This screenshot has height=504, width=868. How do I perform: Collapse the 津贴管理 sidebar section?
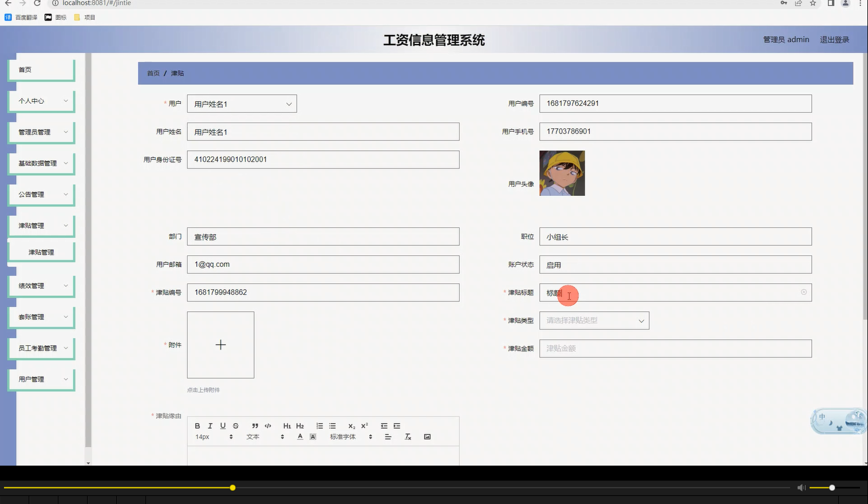[41, 225]
